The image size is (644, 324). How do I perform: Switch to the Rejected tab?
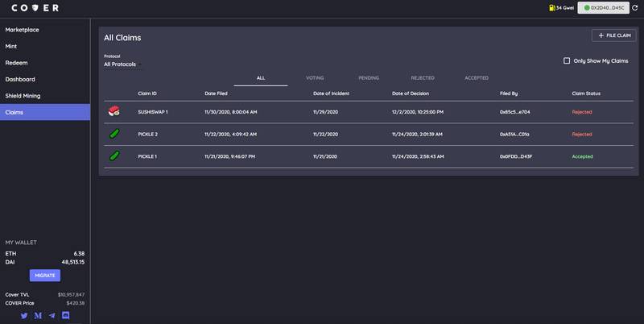click(423, 77)
